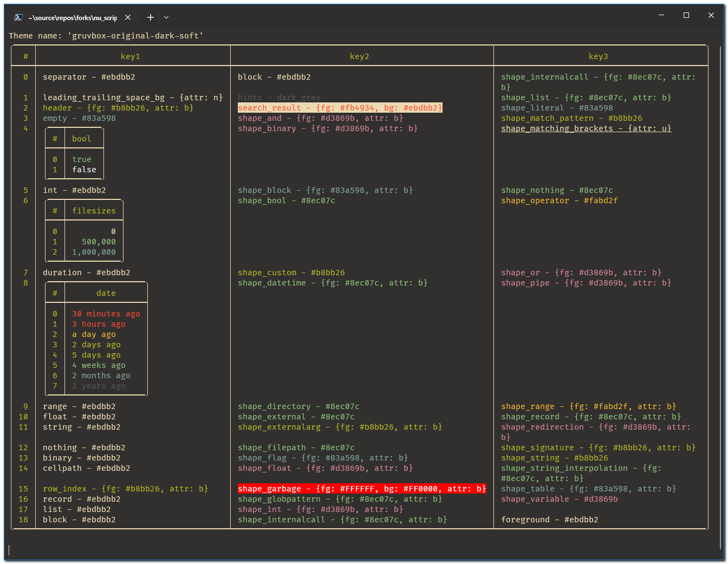The image size is (728, 564).
Task: Click 'duration - #ebdbb2' text
Action: [x=87, y=273]
